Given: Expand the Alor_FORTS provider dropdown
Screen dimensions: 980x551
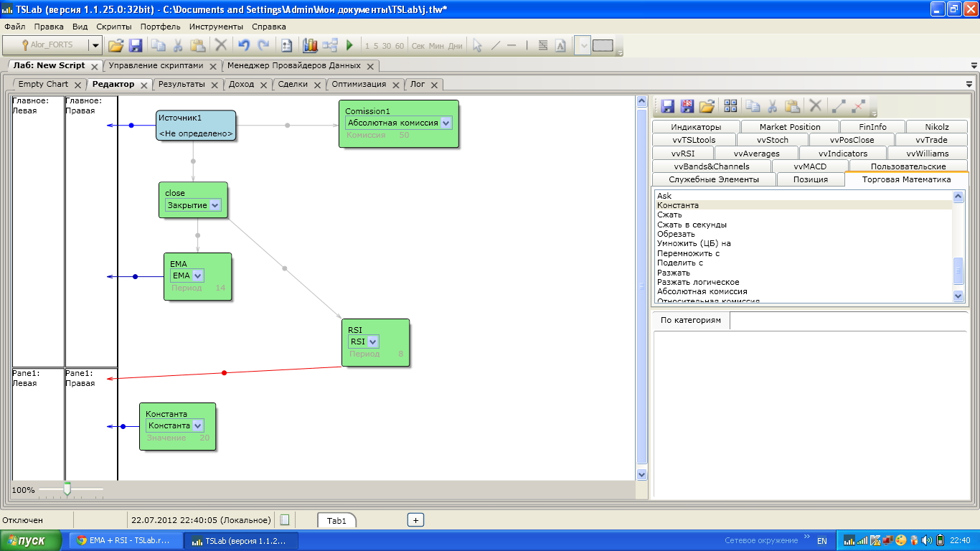Looking at the screenshot, I should pyautogui.click(x=95, y=45).
